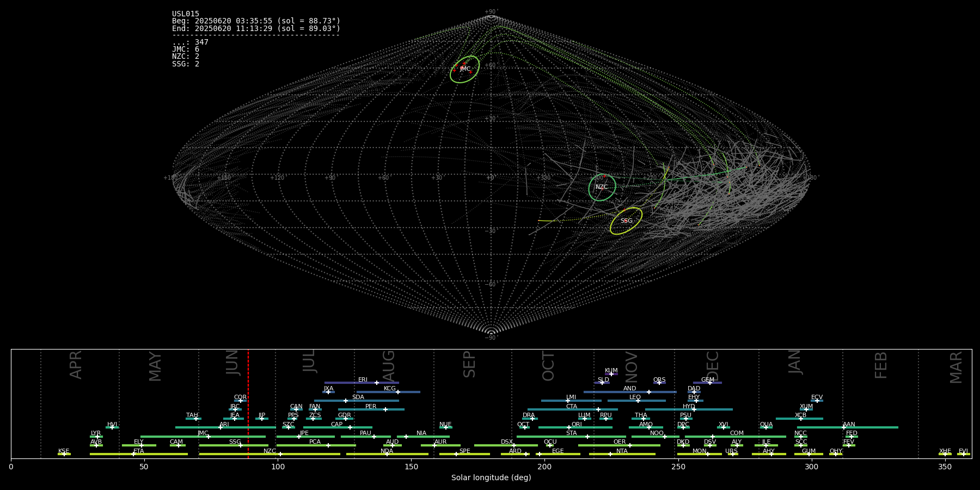This screenshot has width=980, height=490.
Task: Click the 150 tick on the solar longitude axis
Action: point(411,467)
